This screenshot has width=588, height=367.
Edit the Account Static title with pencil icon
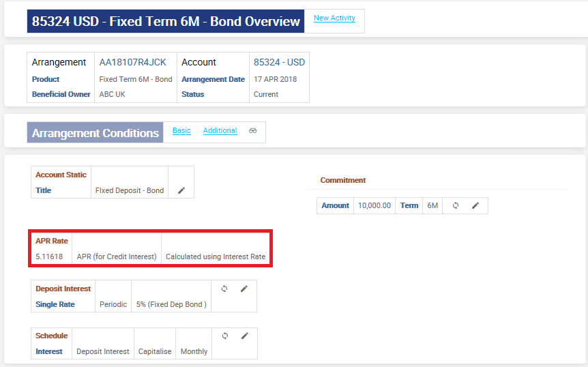[181, 190]
